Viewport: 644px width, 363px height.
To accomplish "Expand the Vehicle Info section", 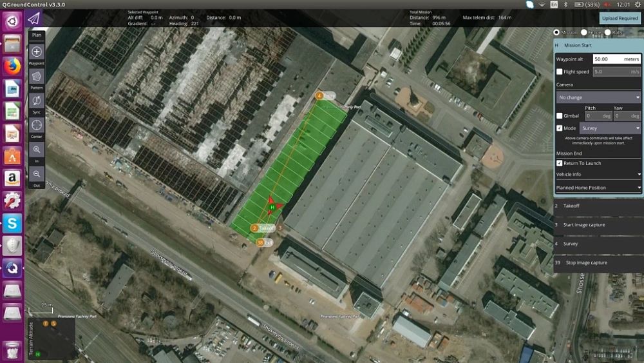I will pos(598,174).
